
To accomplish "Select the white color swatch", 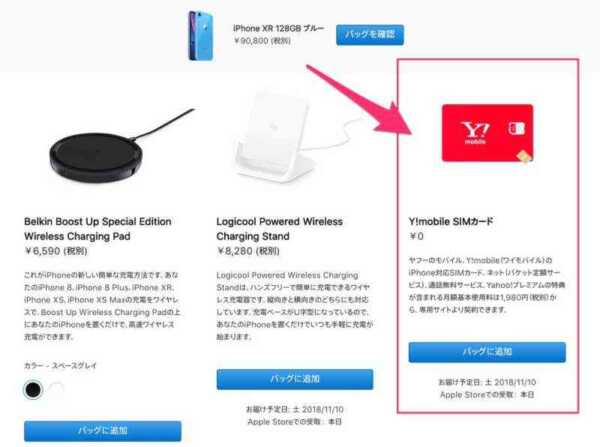I will (57, 390).
